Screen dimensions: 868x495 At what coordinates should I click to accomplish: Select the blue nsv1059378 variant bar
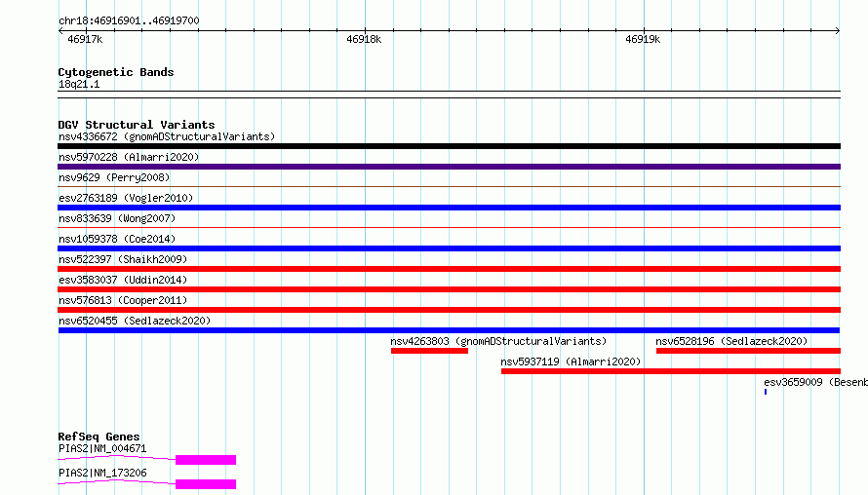[449, 248]
